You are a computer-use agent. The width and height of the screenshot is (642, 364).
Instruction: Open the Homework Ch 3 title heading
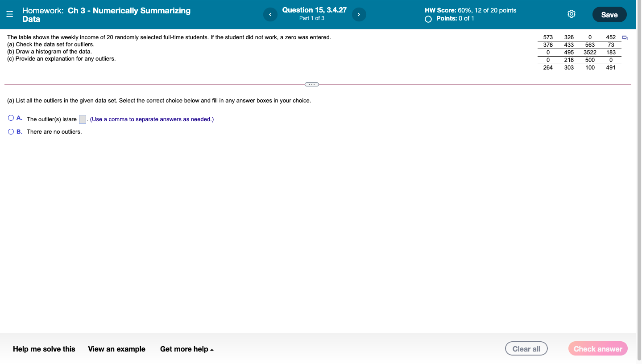[106, 14]
